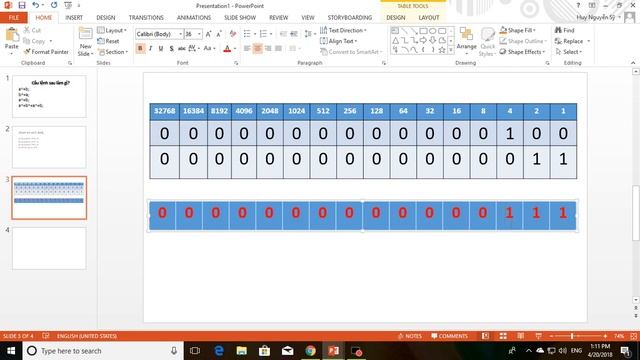Image resolution: width=640 pixels, height=360 pixels.
Task: Click Find in Editing group
Action: 564,30
